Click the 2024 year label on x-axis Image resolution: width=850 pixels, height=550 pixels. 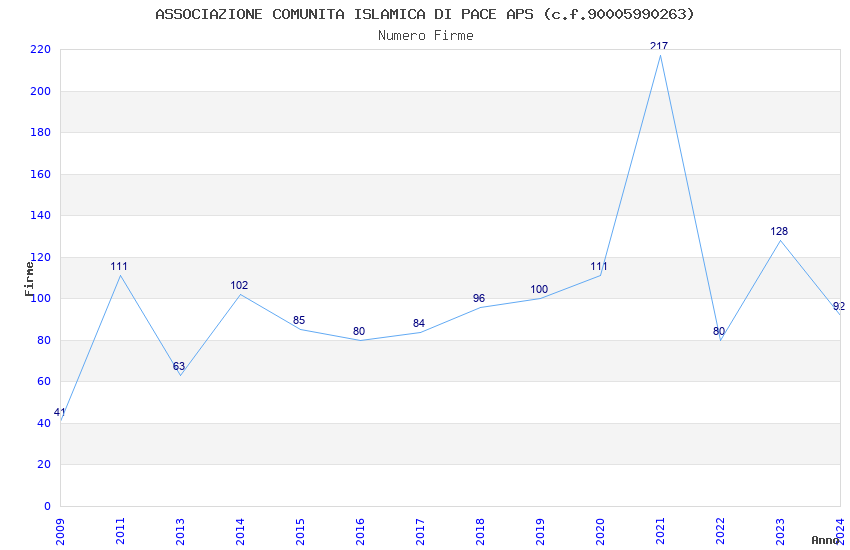pyautogui.click(x=840, y=532)
